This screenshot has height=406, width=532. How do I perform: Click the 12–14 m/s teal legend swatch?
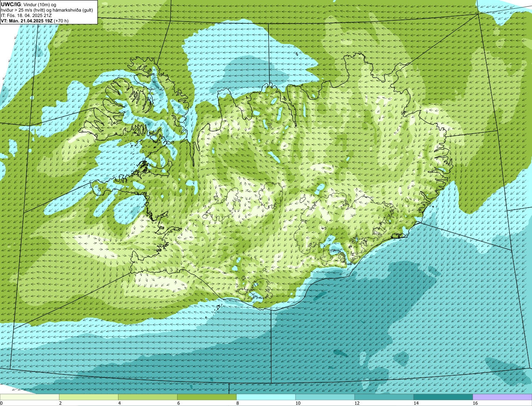(384, 397)
